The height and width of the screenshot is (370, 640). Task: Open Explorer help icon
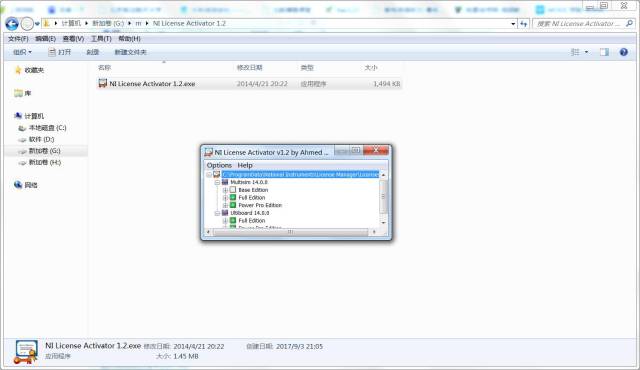pos(623,52)
